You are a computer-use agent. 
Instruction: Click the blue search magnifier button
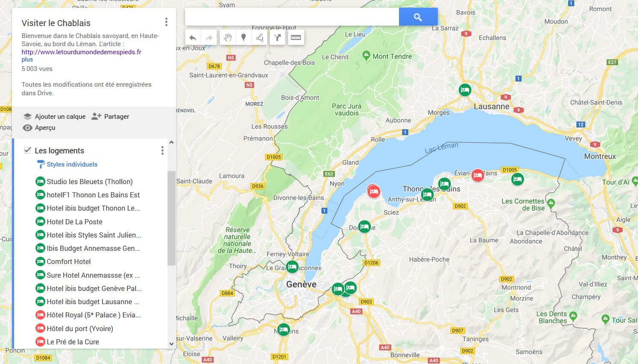coord(418,17)
